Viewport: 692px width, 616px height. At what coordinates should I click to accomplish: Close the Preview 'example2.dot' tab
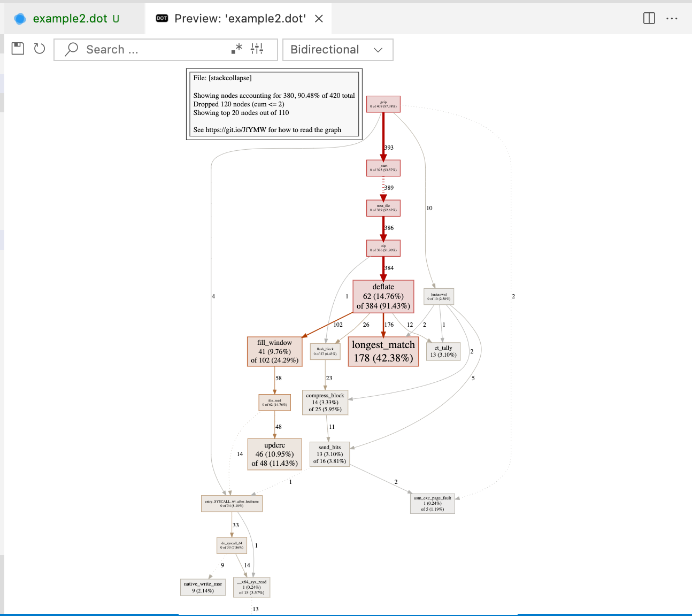click(x=319, y=18)
